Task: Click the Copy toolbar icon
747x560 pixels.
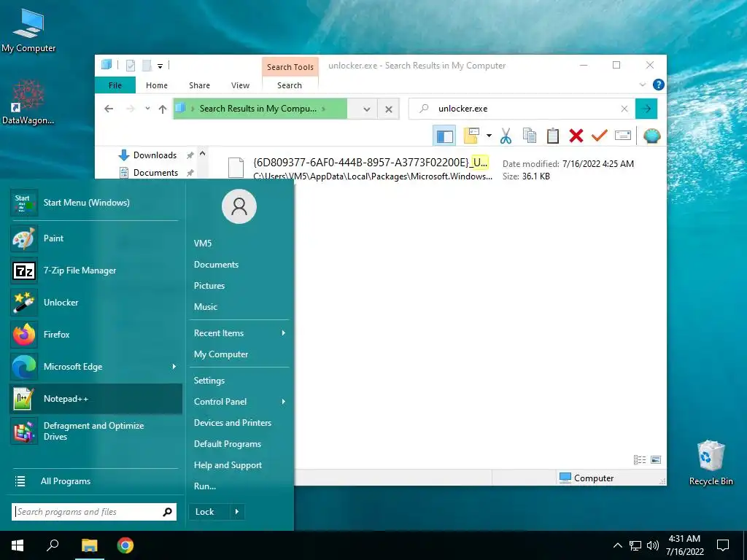Action: click(530, 136)
